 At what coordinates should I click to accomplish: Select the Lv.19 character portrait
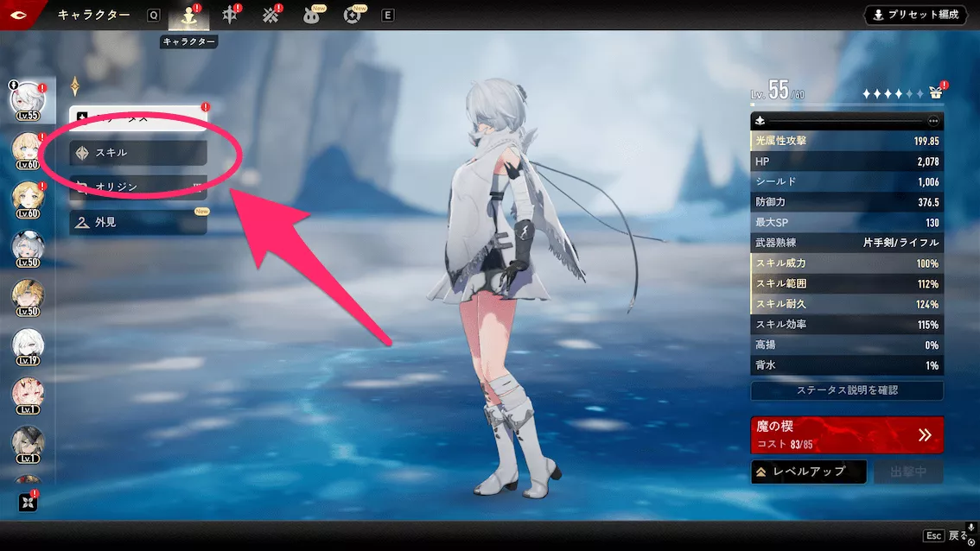pos(28,347)
